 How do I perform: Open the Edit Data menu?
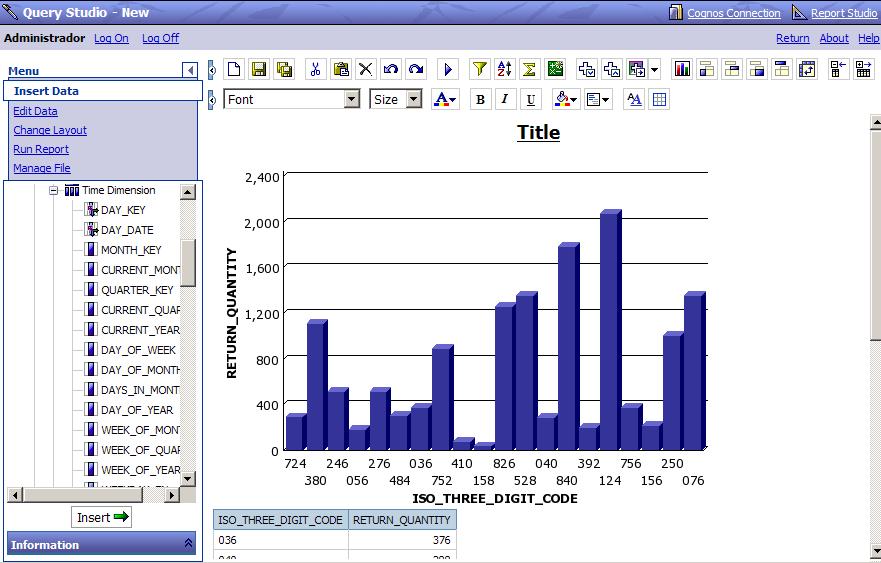(35, 111)
